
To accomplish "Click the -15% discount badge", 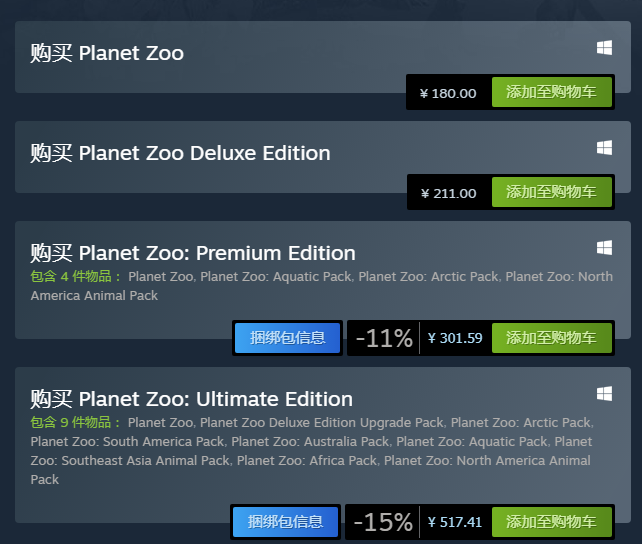I will click(383, 522).
